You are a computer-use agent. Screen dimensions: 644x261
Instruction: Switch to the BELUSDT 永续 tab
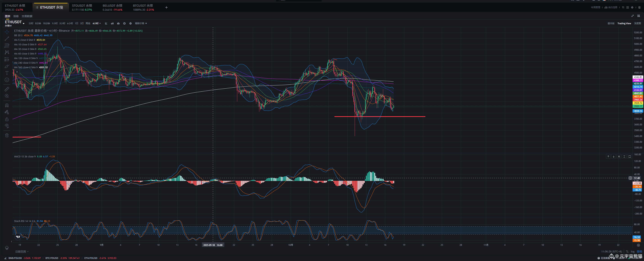(112, 7)
